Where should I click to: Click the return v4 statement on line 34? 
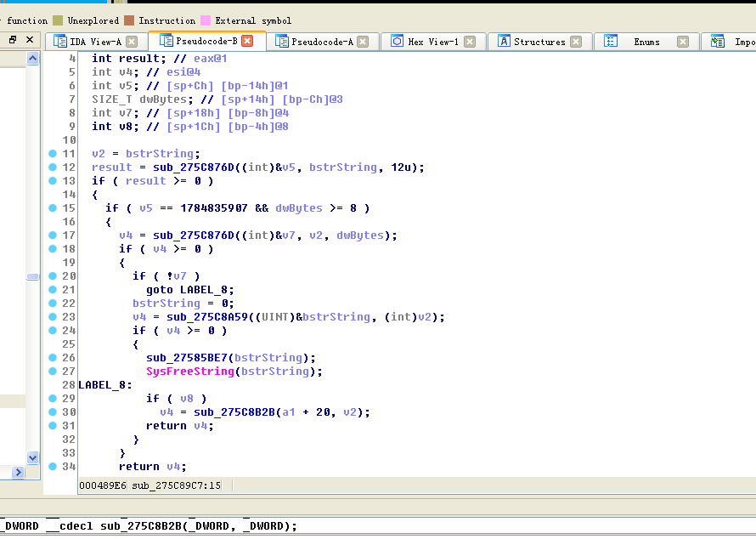[x=152, y=467]
